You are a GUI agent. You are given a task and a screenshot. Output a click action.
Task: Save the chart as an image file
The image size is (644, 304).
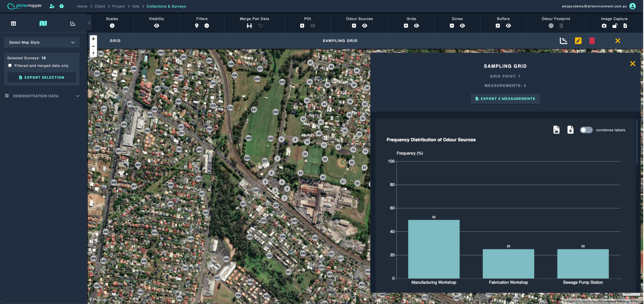coord(556,130)
